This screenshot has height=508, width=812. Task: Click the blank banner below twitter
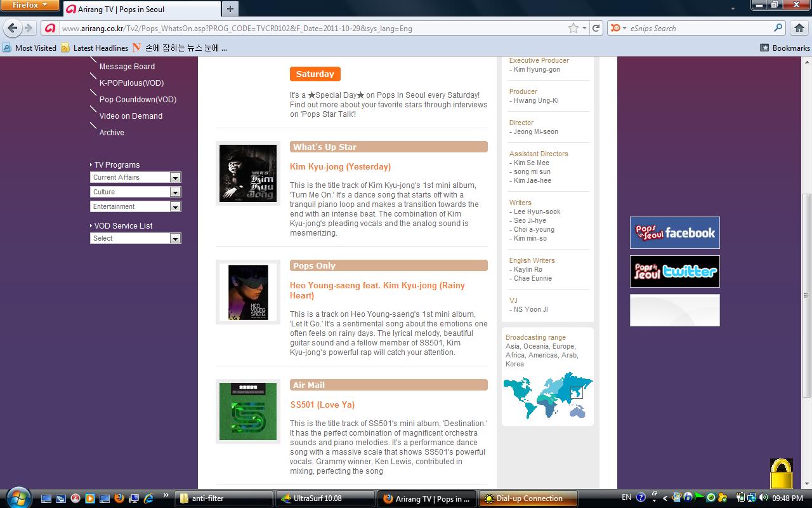click(674, 310)
